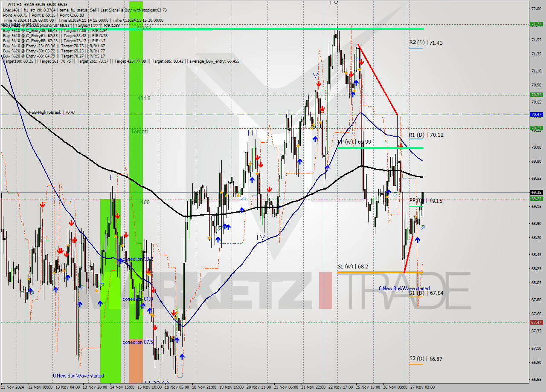
Task: Click the blue 70.47 price tag on axis
Action: (x=536, y=115)
